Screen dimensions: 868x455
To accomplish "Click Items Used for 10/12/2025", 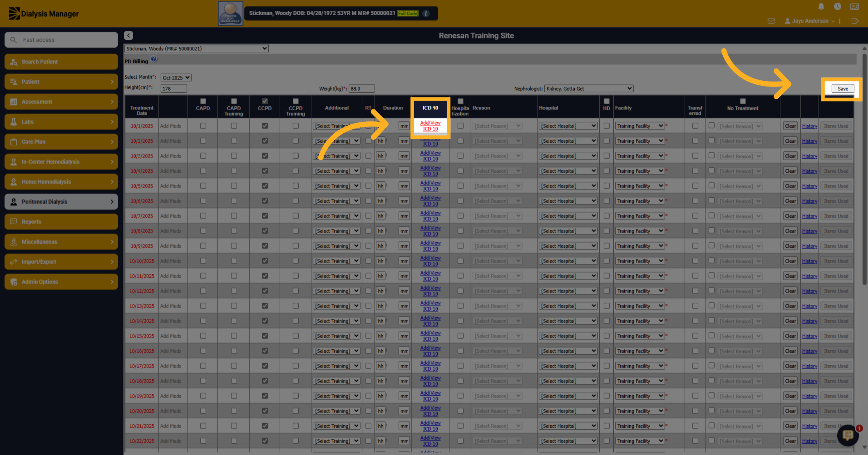I will (x=836, y=291).
